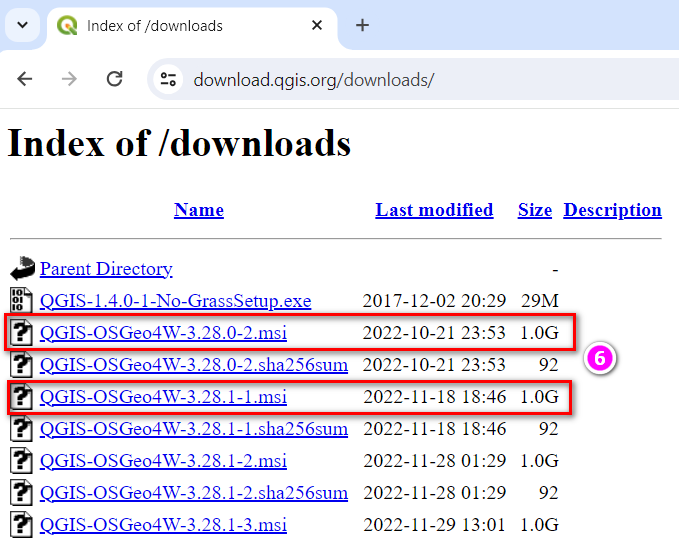Download QGIS-OSGeo4W-3.28.1-1.msi
This screenshot has height=539, width=679.
(163, 397)
